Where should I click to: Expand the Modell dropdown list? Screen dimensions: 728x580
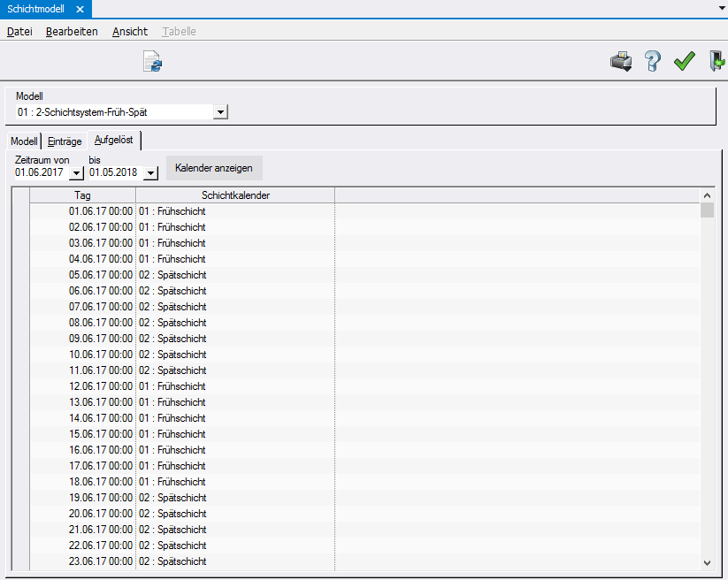point(220,112)
